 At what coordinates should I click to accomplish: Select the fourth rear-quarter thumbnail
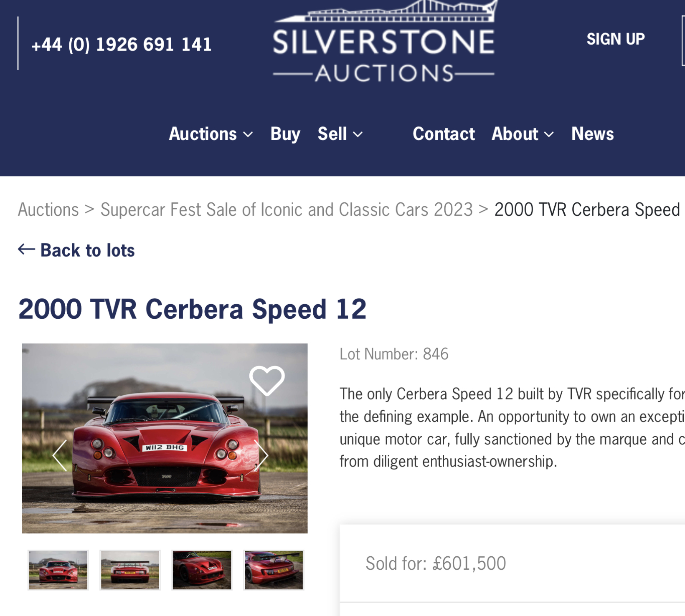[274, 570]
